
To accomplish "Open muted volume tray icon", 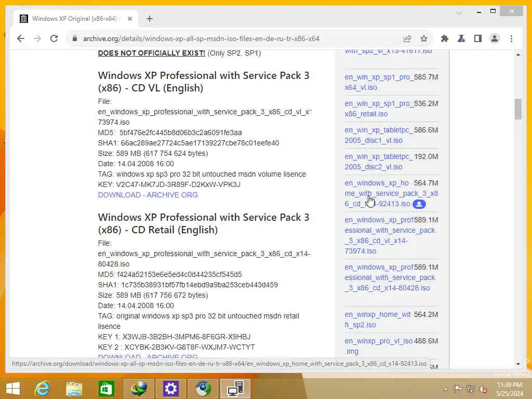I will click(x=483, y=389).
